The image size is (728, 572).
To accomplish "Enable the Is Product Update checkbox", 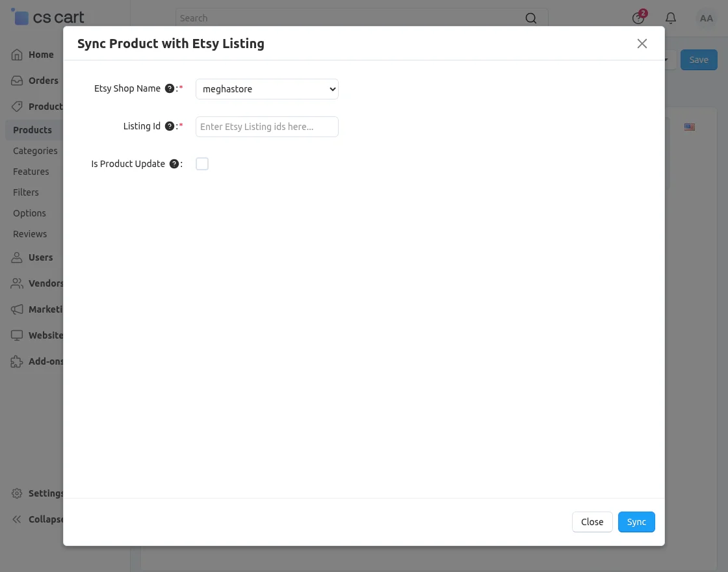I will click(x=202, y=164).
